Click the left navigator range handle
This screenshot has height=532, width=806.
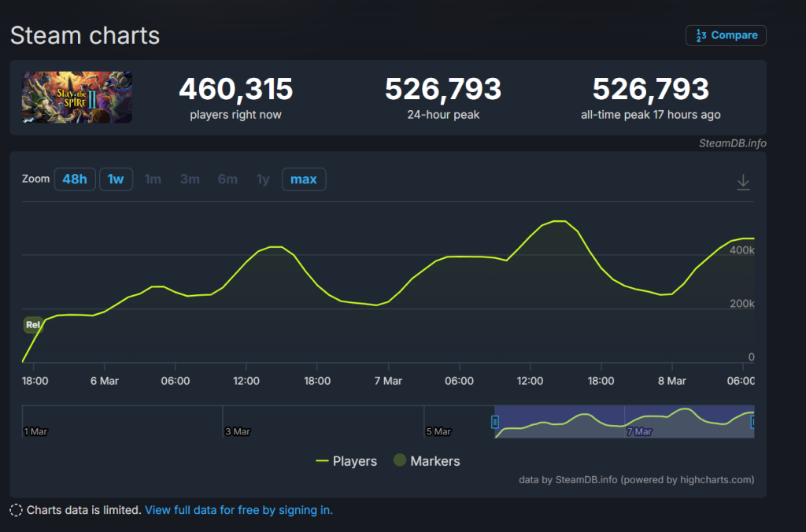point(495,422)
